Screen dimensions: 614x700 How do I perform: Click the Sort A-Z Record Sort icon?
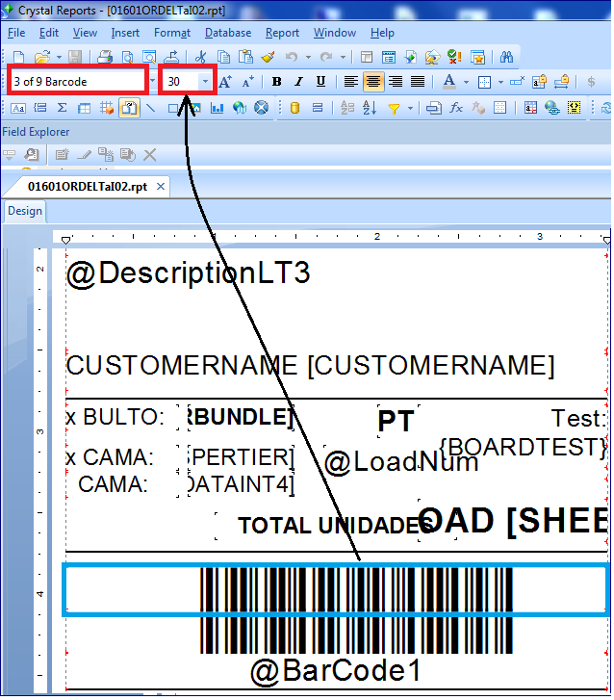370,108
